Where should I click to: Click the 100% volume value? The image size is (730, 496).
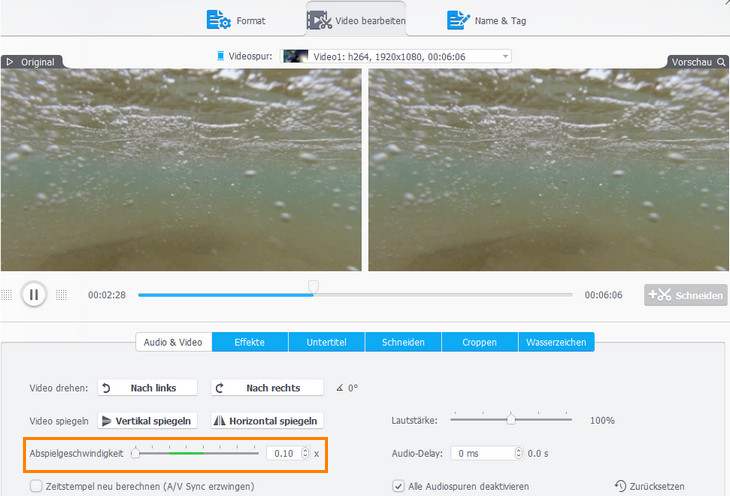[602, 421]
